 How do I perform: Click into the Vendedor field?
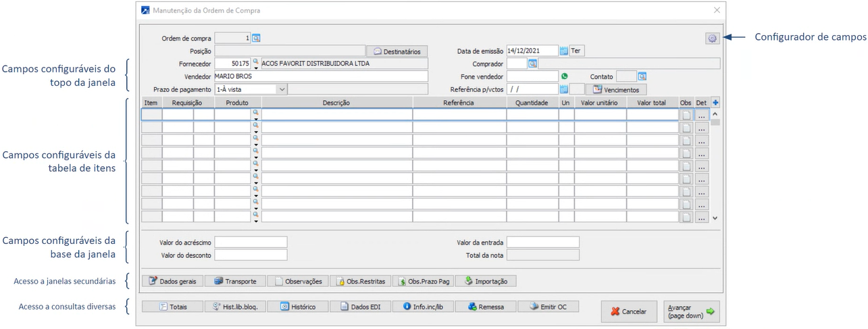point(321,76)
